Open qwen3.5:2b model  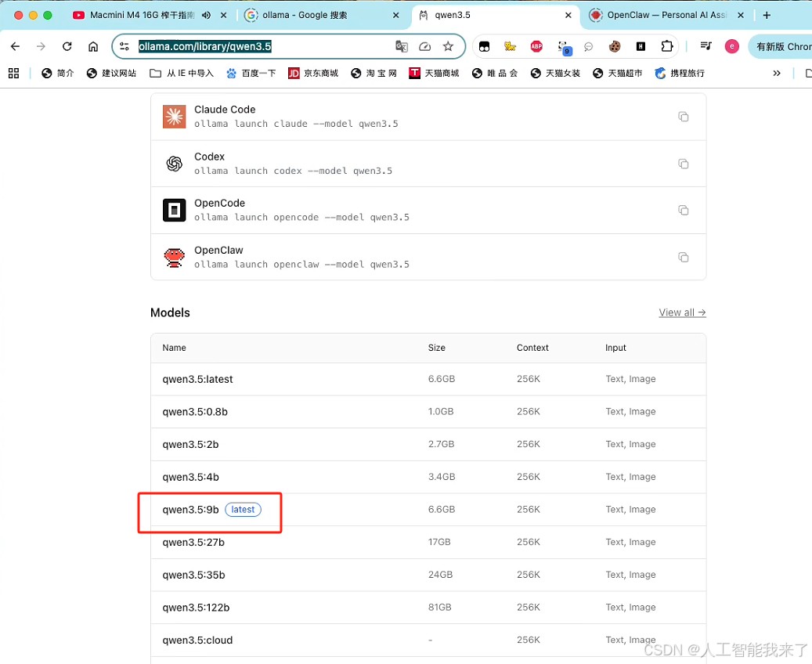(x=190, y=445)
